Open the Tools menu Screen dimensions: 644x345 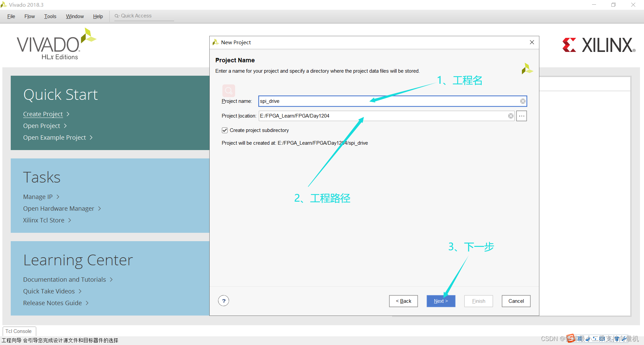pyautogui.click(x=50, y=16)
